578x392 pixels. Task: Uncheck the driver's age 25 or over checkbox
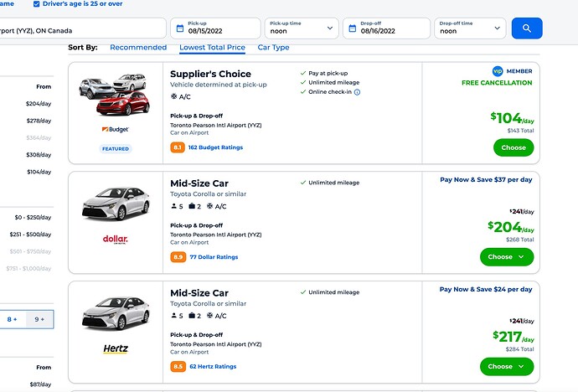click(x=37, y=4)
